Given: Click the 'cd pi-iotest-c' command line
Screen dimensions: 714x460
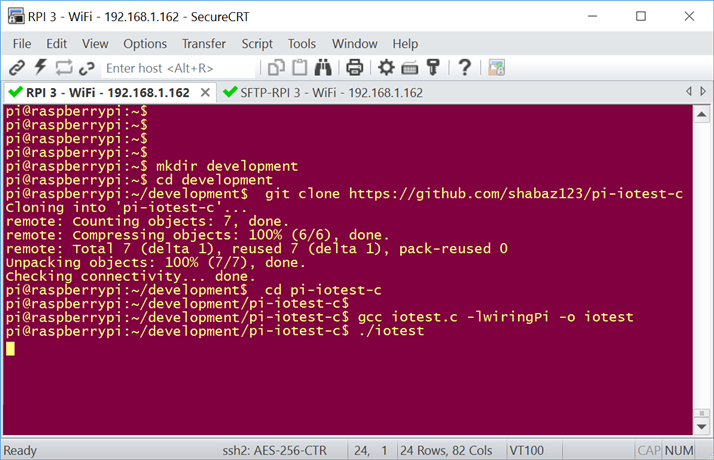Looking at the screenshot, I should click(323, 290).
